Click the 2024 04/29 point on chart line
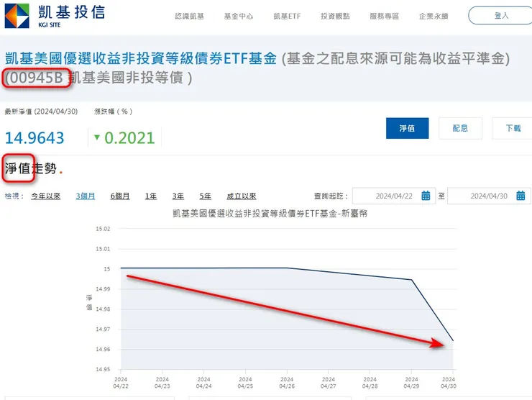Viewport: 532px width, 400px height. [x=411, y=280]
